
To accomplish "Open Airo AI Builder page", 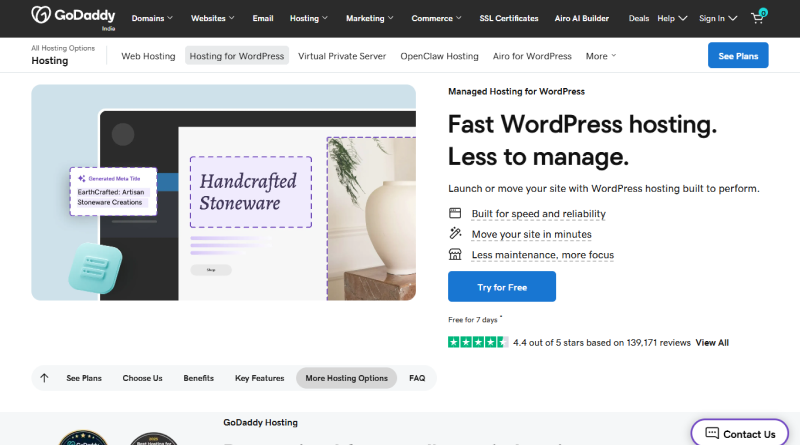I will [x=582, y=18].
